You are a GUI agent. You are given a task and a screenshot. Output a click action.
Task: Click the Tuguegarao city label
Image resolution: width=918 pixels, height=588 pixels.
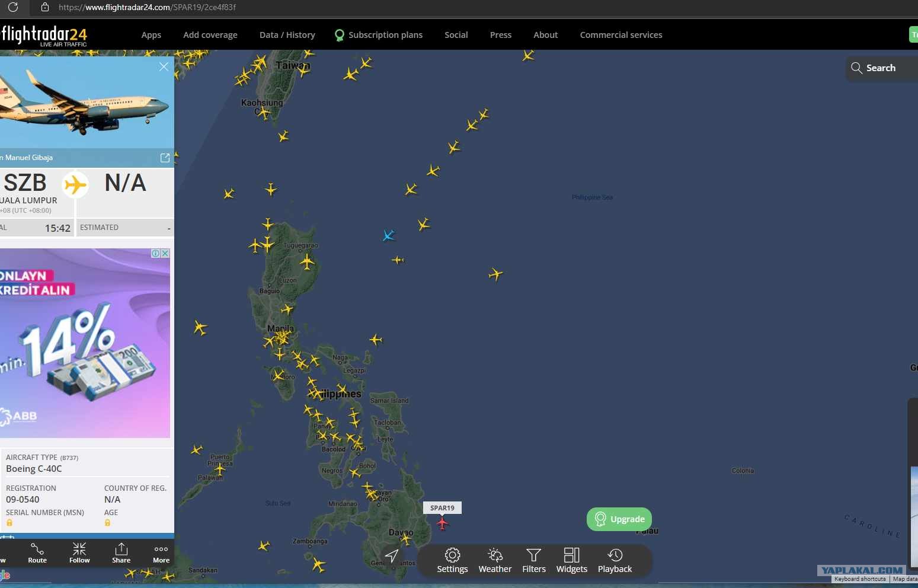[300, 245]
